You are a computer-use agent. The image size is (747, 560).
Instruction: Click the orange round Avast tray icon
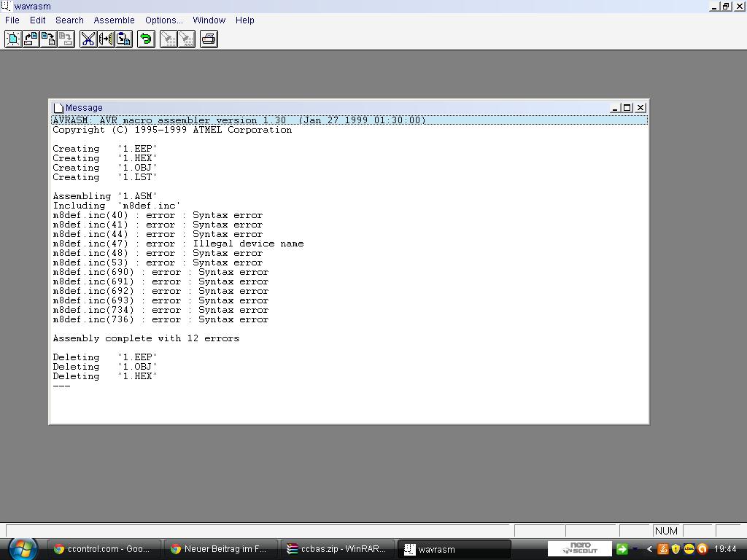(x=703, y=549)
